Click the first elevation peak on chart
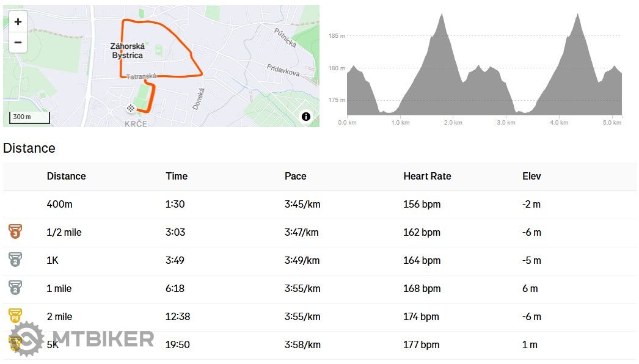 (x=442, y=16)
